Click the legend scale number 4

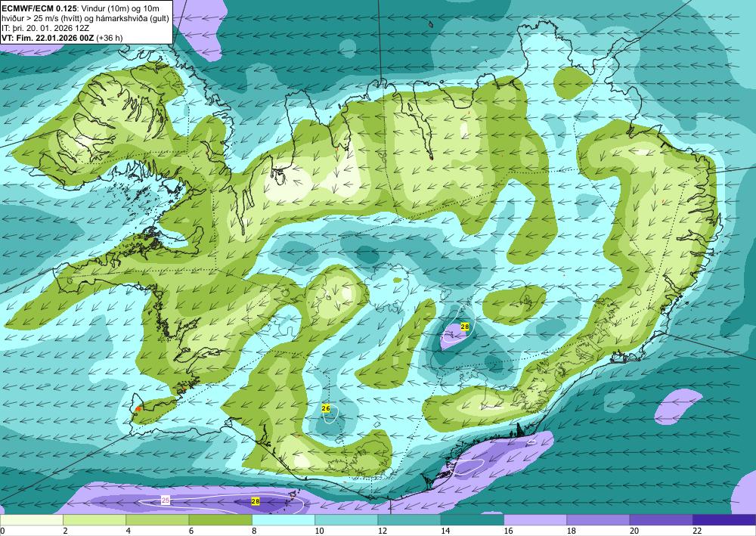coord(129,531)
